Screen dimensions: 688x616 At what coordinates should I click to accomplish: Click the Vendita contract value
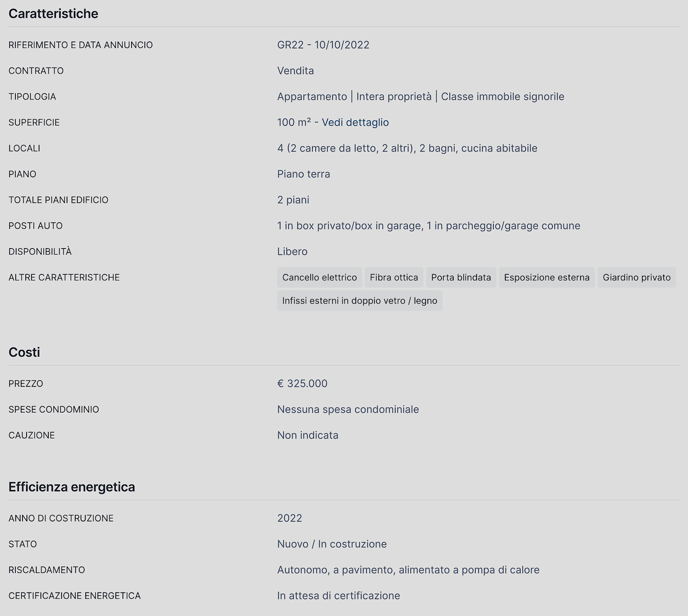coord(295,71)
